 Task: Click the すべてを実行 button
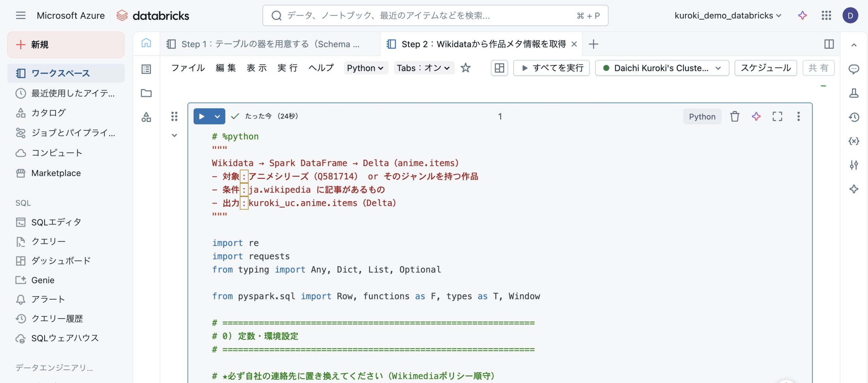551,68
